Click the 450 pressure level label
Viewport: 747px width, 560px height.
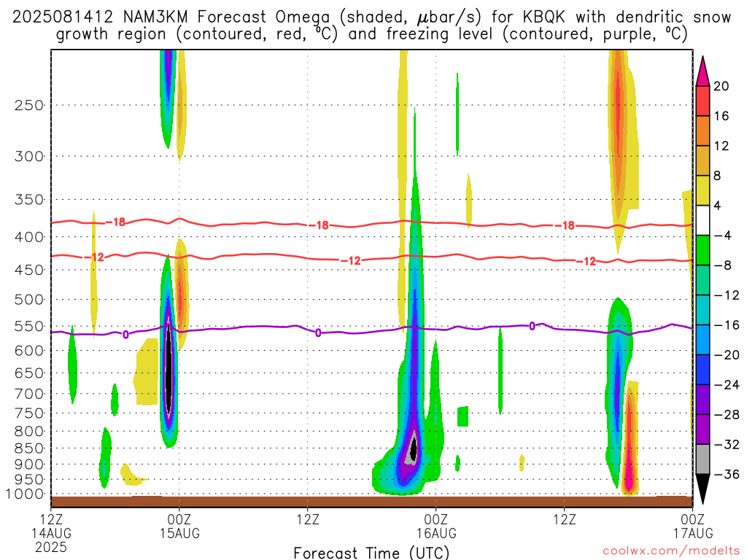click(x=29, y=270)
